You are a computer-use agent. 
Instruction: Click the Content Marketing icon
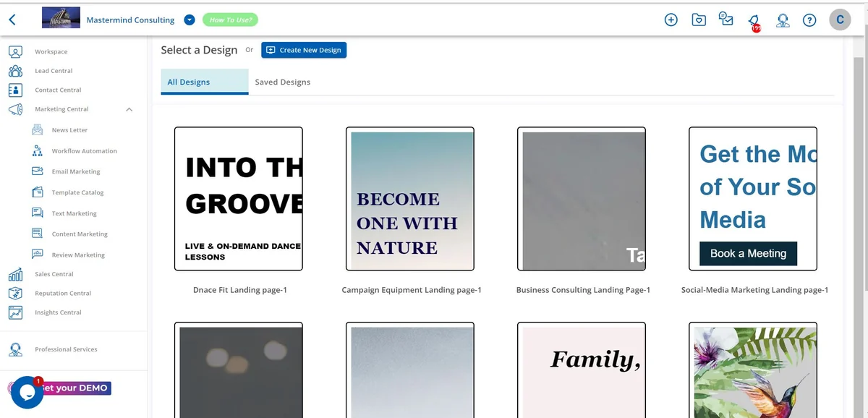tap(38, 234)
